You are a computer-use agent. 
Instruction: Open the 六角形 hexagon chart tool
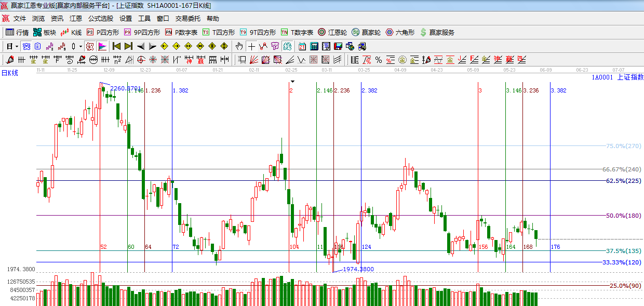399,32
